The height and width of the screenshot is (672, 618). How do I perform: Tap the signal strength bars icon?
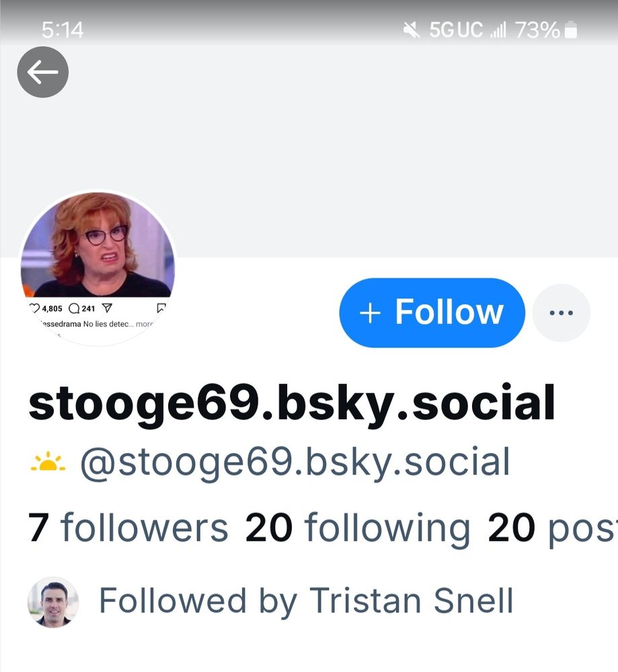click(498, 30)
